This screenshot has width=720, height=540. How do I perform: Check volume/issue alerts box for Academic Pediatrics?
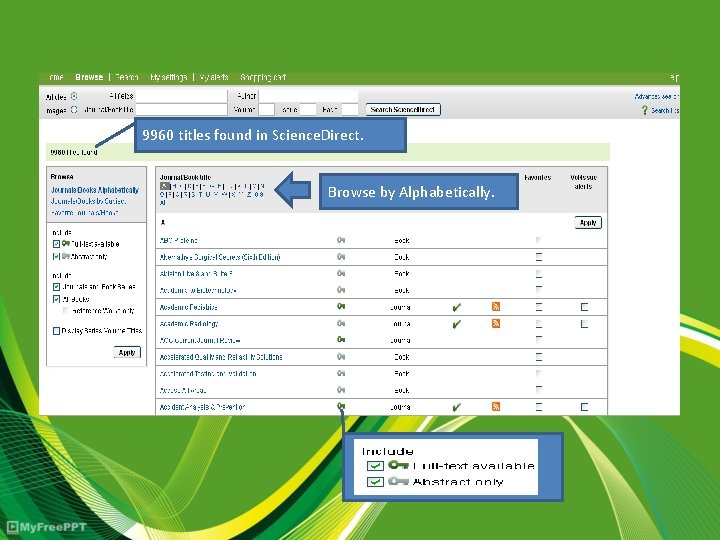[584, 307]
